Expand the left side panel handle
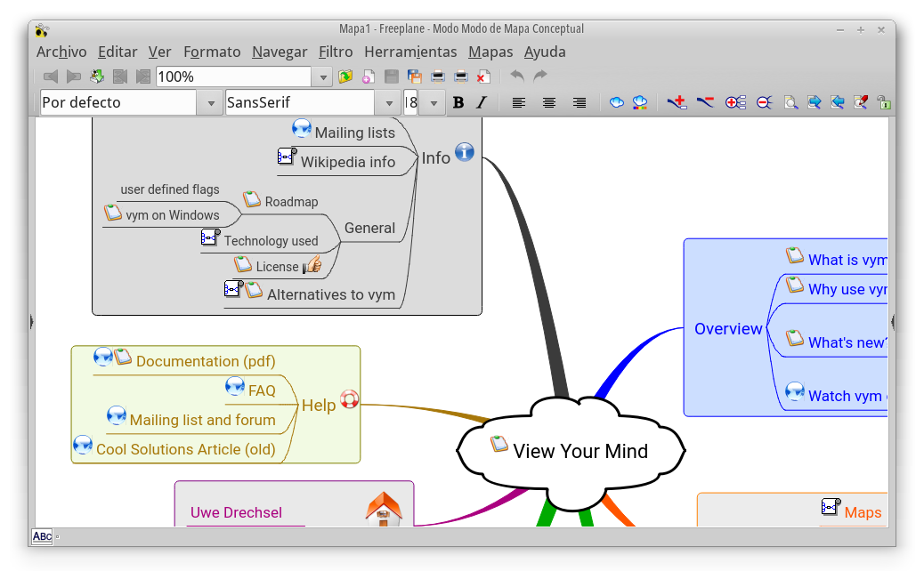924x571 pixels. tap(32, 321)
